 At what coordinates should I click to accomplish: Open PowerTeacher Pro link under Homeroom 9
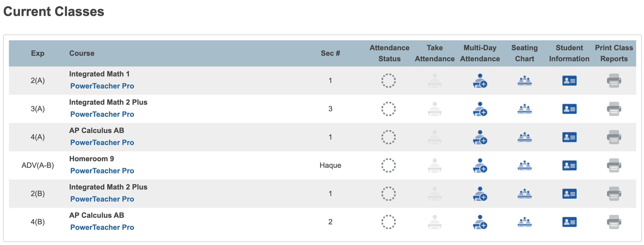(x=102, y=171)
